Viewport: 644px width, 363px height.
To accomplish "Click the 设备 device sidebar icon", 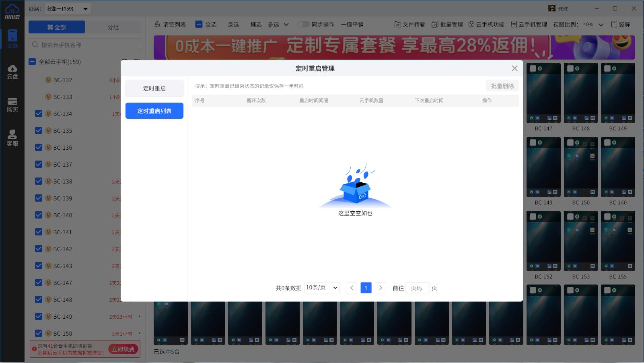I will click(12, 39).
